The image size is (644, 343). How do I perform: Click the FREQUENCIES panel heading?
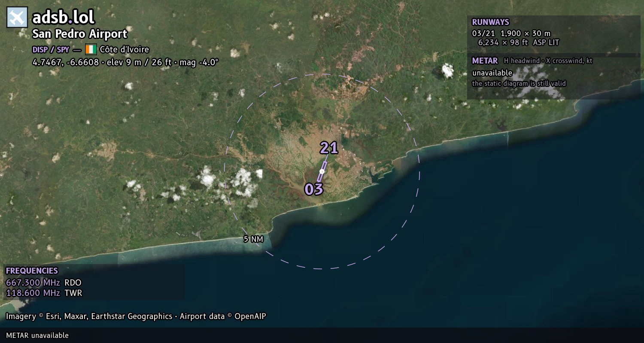click(32, 271)
